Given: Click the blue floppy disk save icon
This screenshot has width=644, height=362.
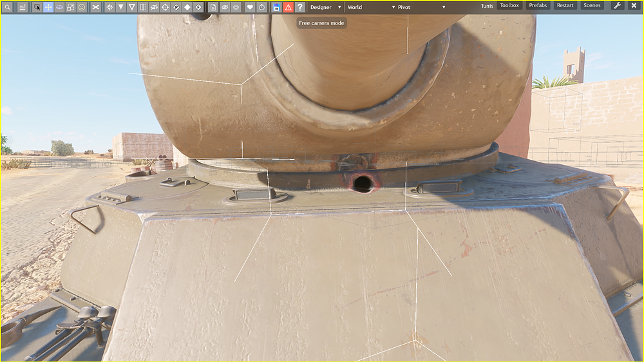Looking at the screenshot, I should click(276, 7).
